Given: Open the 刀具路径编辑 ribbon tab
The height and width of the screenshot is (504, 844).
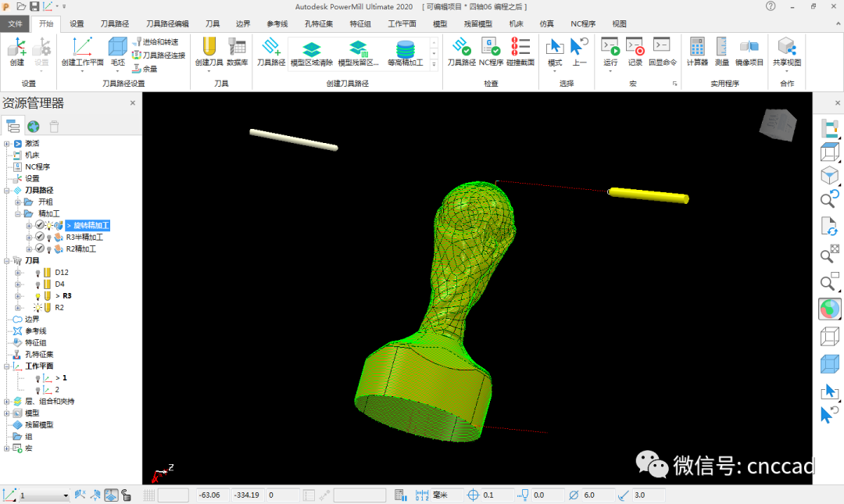Looking at the screenshot, I should (x=167, y=23).
